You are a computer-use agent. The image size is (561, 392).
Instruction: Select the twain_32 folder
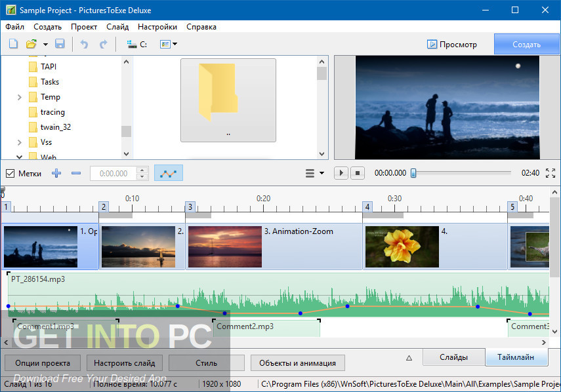click(56, 127)
